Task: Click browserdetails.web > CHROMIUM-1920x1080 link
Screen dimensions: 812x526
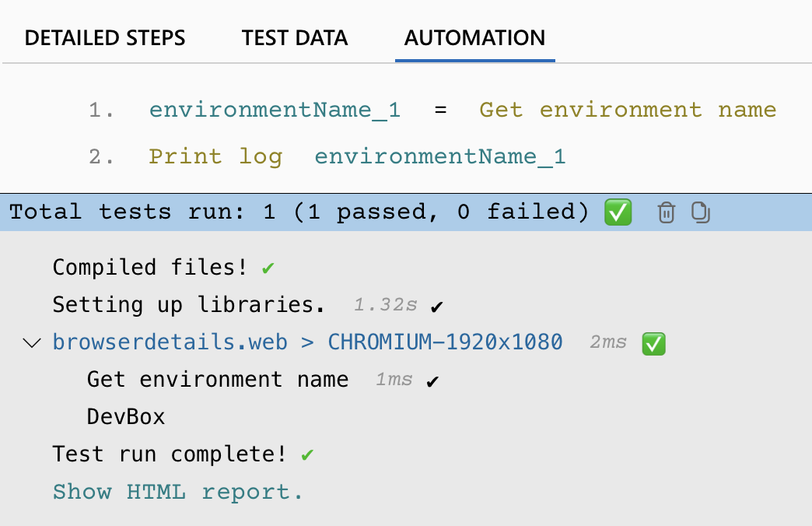Action: point(307,342)
